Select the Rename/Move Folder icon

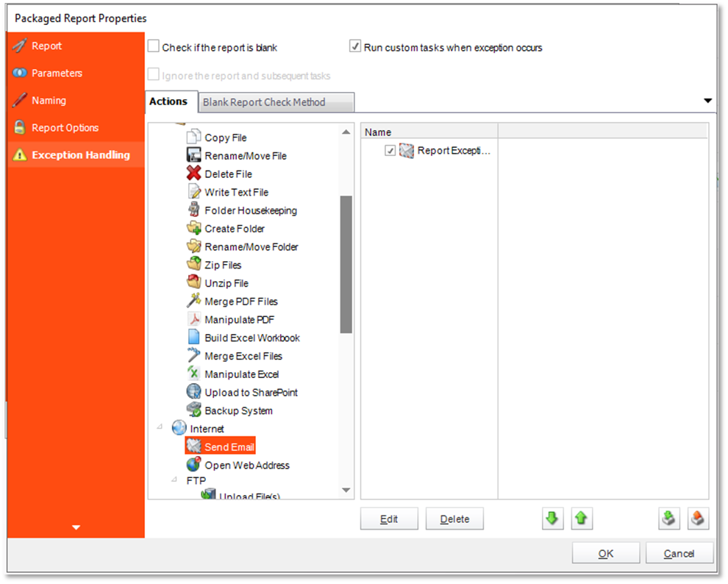coord(193,246)
